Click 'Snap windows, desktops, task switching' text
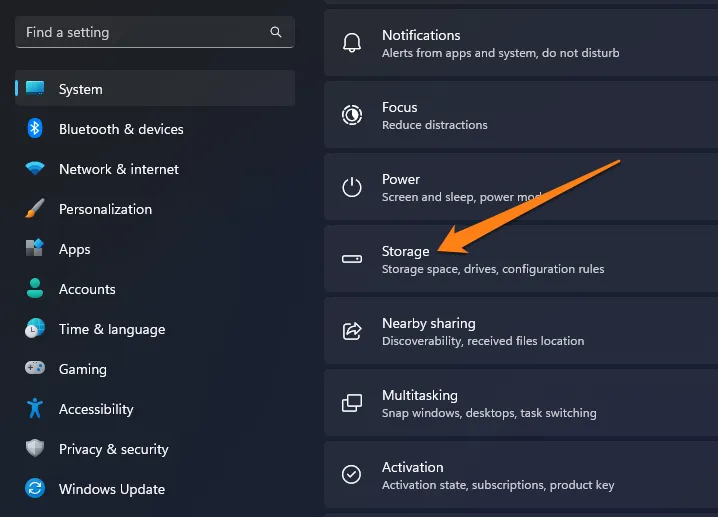718x517 pixels. pyautogui.click(x=489, y=413)
